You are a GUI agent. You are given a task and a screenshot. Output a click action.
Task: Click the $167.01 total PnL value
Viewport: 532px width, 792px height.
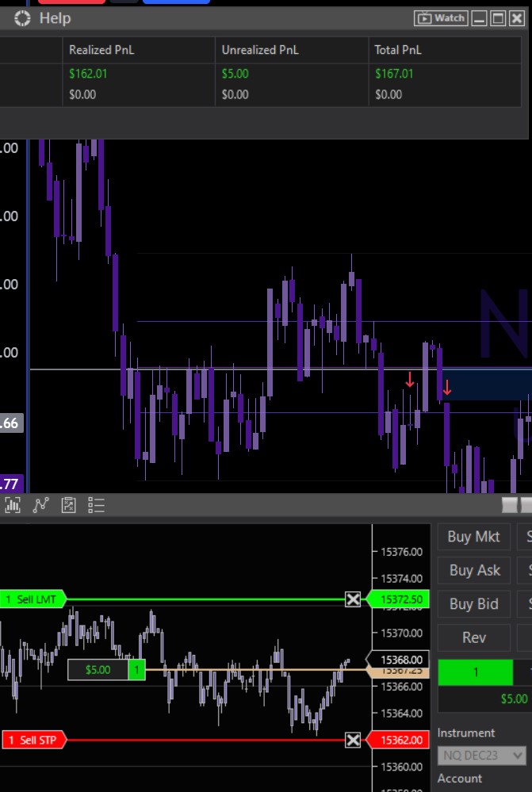pyautogui.click(x=395, y=74)
